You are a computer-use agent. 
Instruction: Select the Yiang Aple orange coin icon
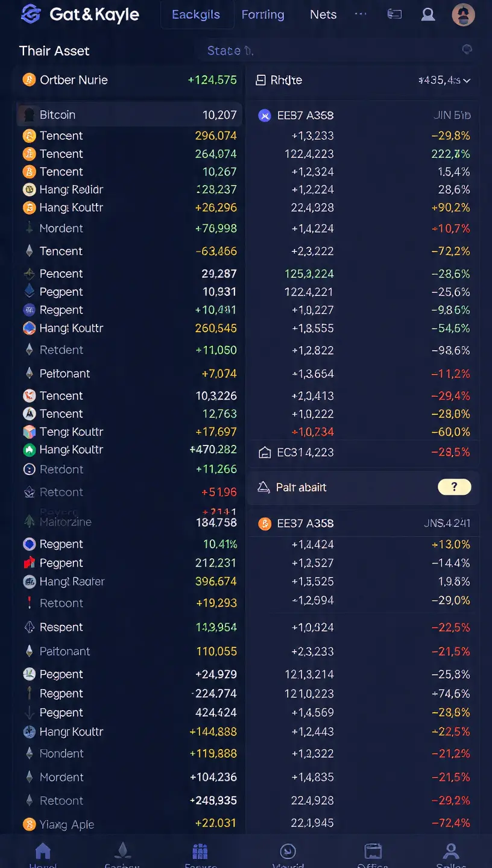pos(29,824)
